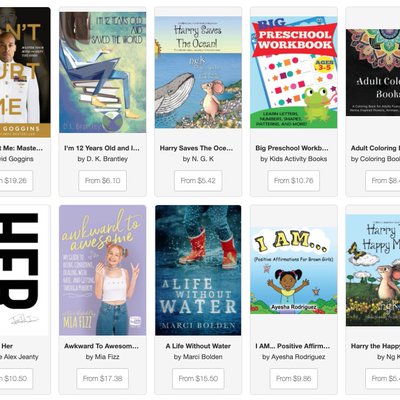The width and height of the screenshot is (400, 400).
Task: Select the From $17.38 price button
Action: pyautogui.click(x=103, y=379)
